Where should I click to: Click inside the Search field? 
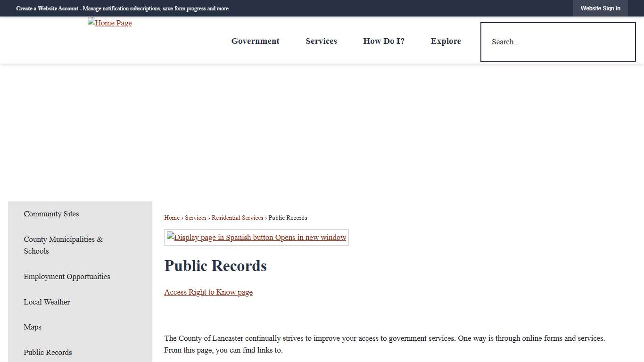558,42
